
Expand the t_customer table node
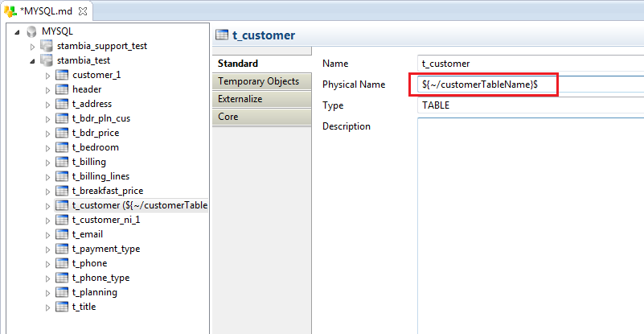pyautogui.click(x=48, y=206)
